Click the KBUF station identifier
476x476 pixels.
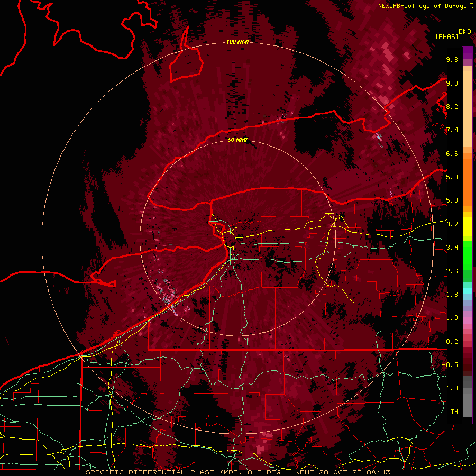[305, 472]
